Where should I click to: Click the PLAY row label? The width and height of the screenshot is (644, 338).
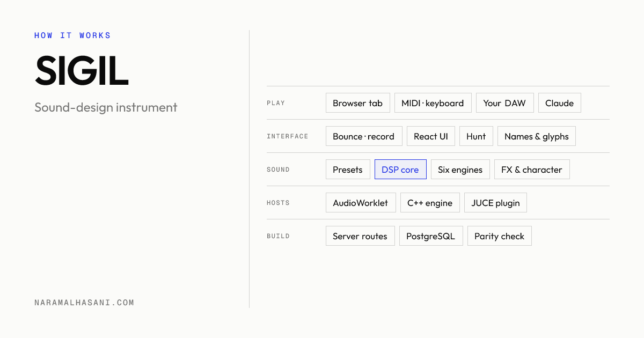coord(276,103)
